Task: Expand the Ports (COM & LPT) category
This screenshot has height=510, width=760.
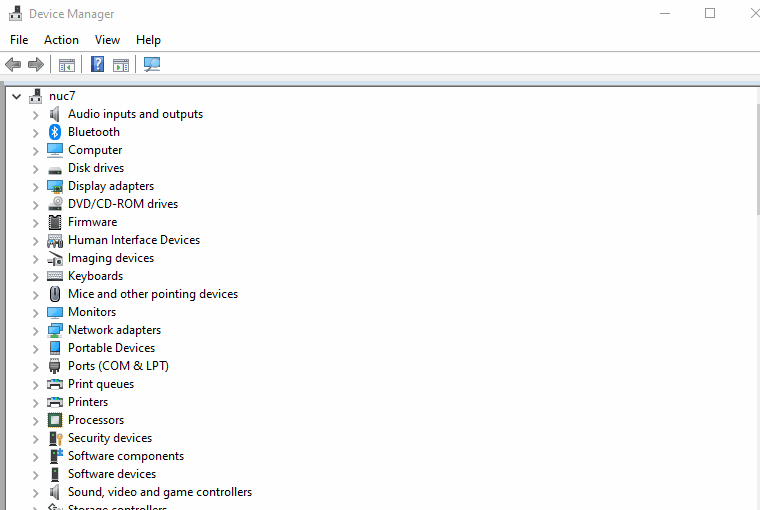Action: pyautogui.click(x=35, y=367)
